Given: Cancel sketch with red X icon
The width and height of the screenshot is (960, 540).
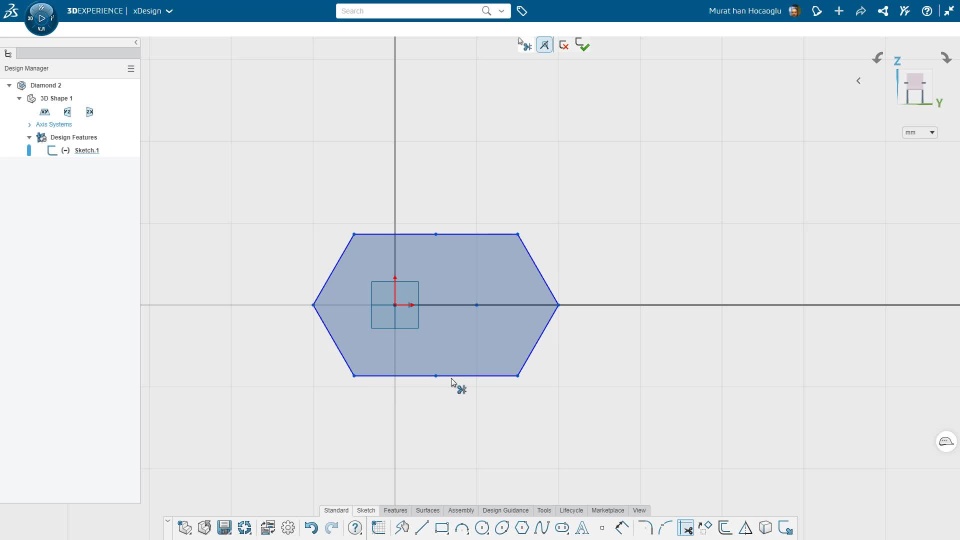Looking at the screenshot, I should coord(564,45).
